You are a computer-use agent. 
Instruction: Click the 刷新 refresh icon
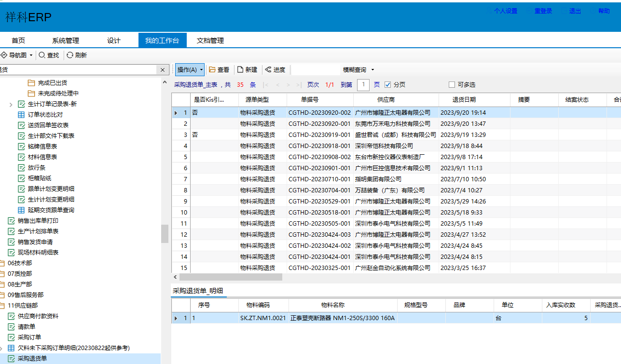click(70, 55)
